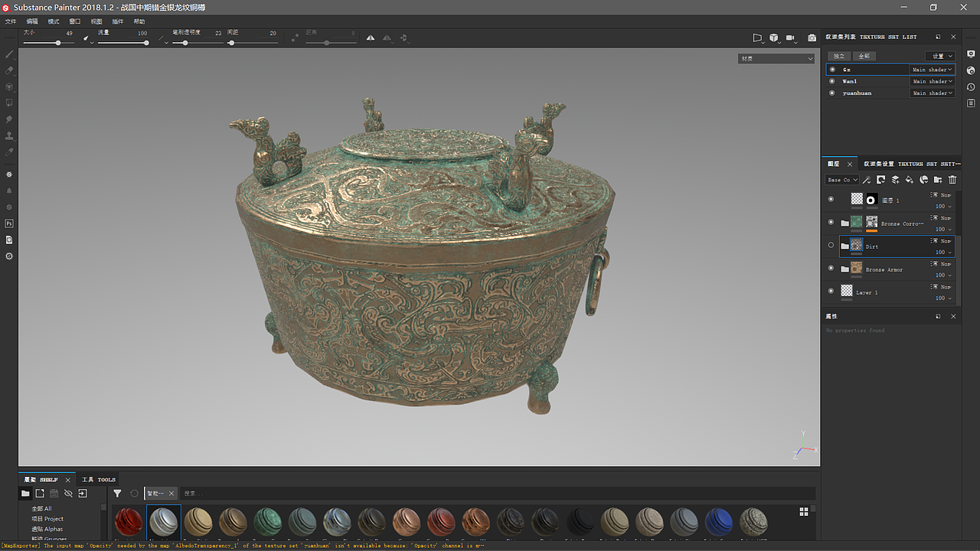Select the Projection tool in left toolbar
This screenshot has width=980, height=551.
[9, 86]
